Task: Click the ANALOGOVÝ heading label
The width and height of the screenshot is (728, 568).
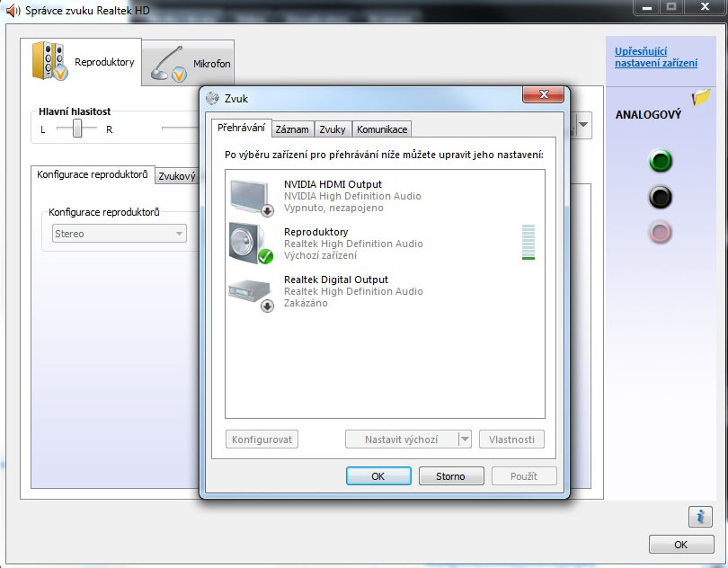Action: pyautogui.click(x=649, y=115)
